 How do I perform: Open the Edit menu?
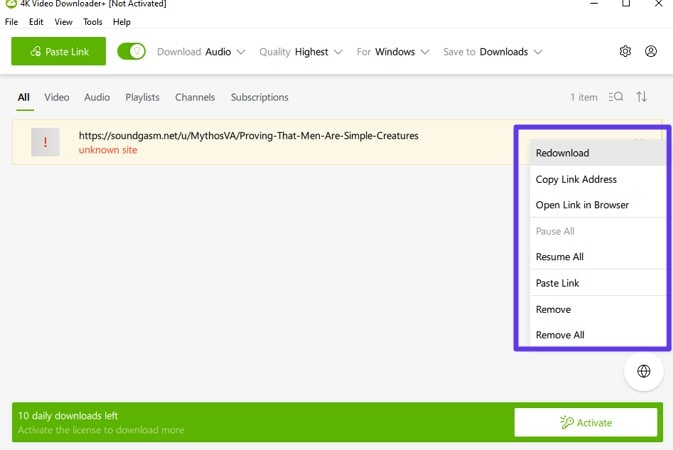[x=36, y=22]
